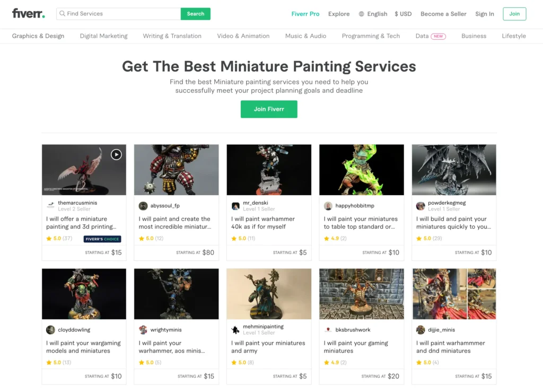Open the Data category marked NEW
Viewport: 543px width, 392px height.
[431, 36]
